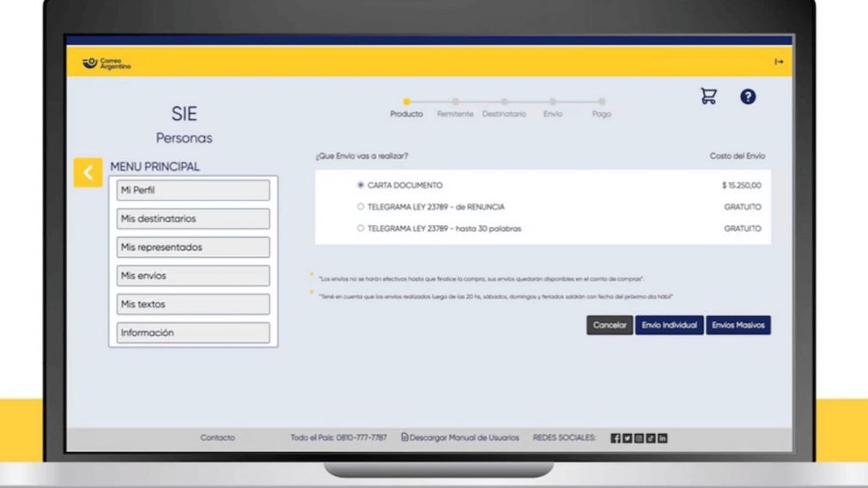Click the Producto step marker
The width and height of the screenshot is (868, 488).
tap(407, 102)
